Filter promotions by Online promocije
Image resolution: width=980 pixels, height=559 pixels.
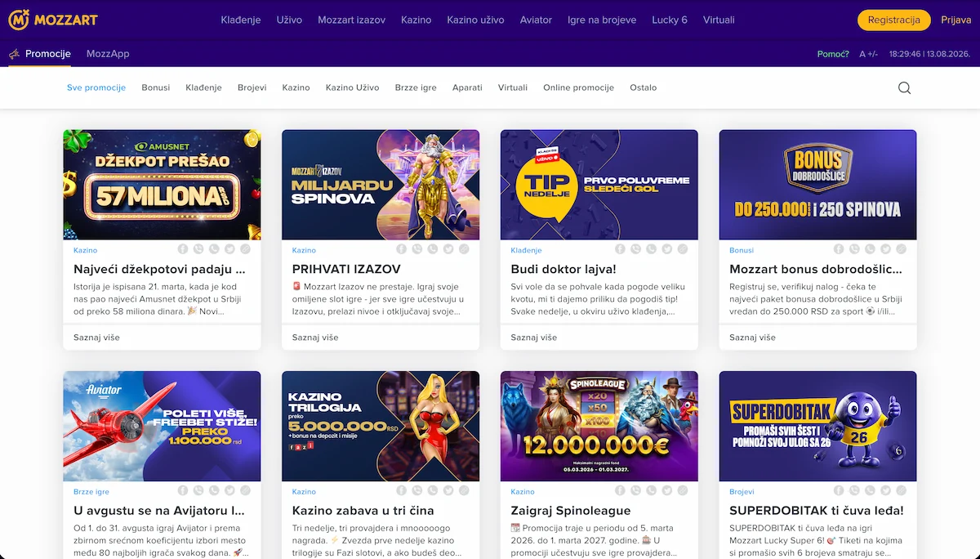578,87
